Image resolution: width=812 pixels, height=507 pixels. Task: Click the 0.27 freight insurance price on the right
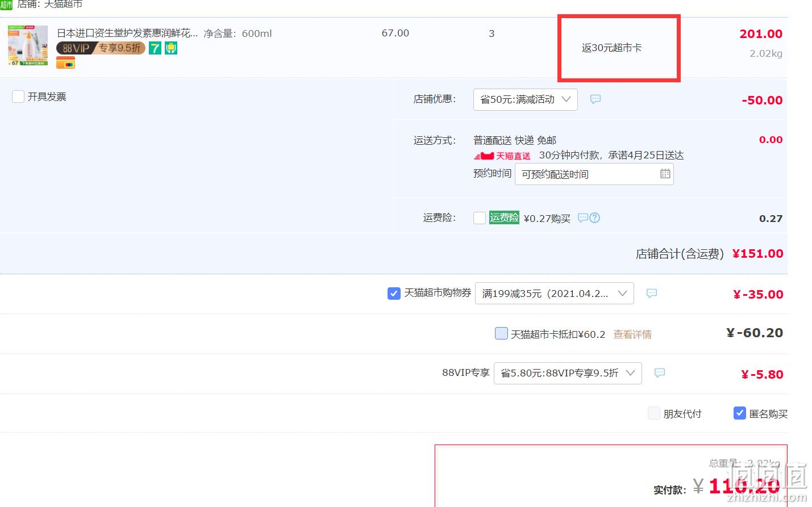point(771,219)
